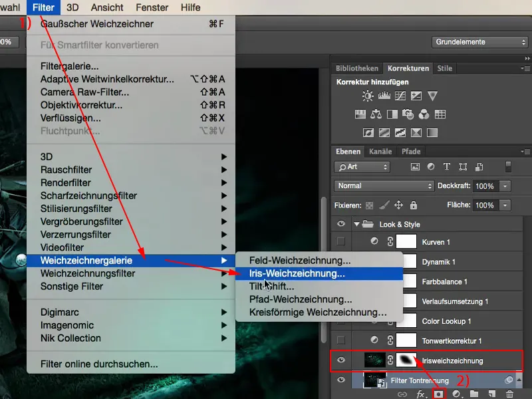Toggle lock position move icon
This screenshot has width=532, height=399.
click(398, 205)
